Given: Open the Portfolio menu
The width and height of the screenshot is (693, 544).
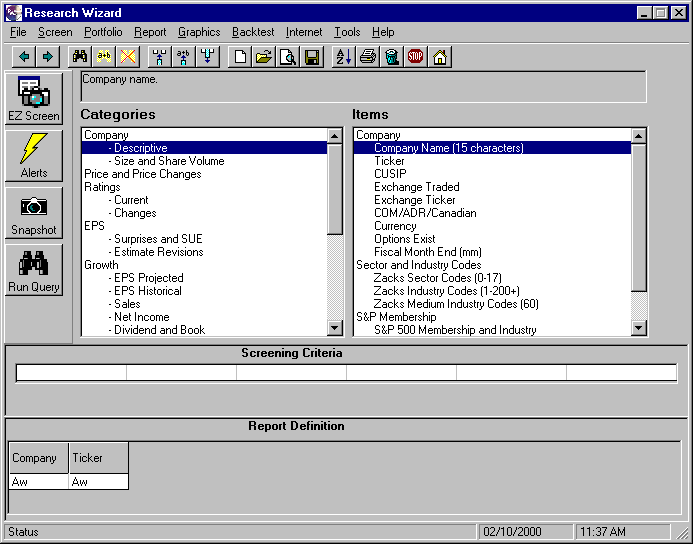Looking at the screenshot, I should coord(103,32).
